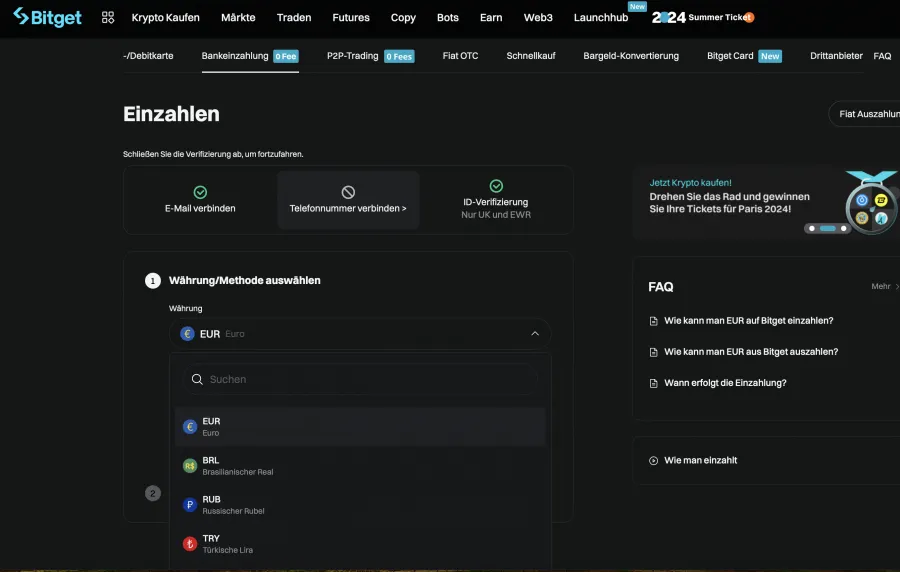
Task: Click Telefonnummer verbinden button
Action: tap(348, 200)
